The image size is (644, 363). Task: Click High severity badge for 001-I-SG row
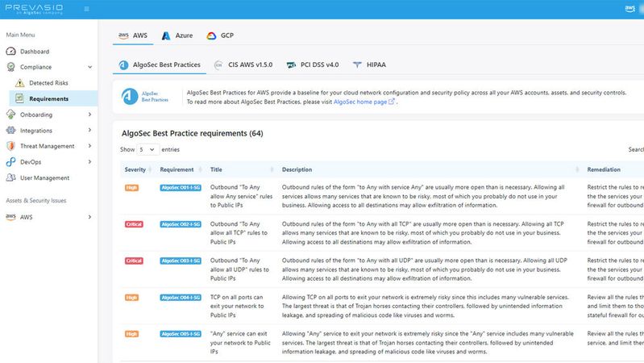click(131, 187)
